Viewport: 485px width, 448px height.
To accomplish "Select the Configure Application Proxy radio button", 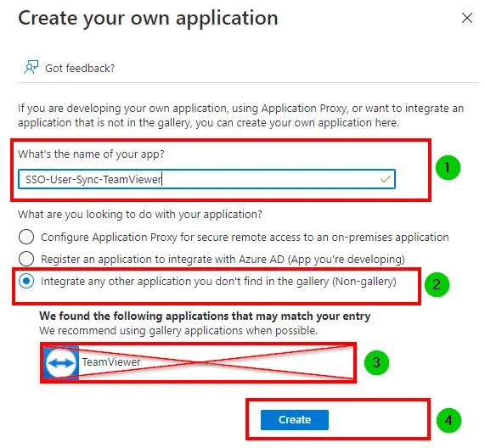I will 26,237.
